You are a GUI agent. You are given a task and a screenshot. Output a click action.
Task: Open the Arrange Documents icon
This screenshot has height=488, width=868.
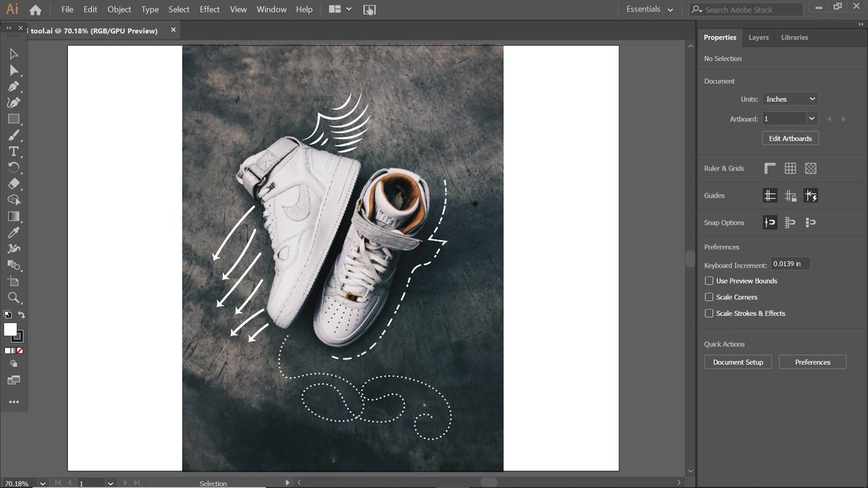pos(339,9)
